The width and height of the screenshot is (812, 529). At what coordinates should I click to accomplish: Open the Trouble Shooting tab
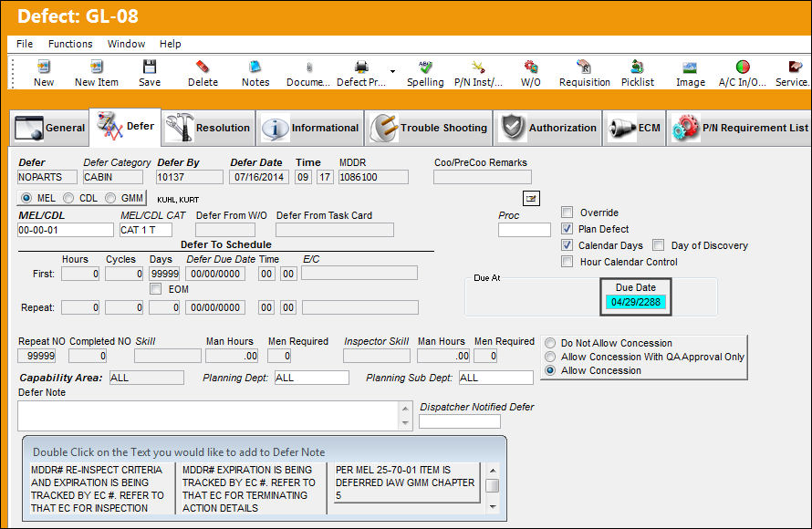click(428, 129)
